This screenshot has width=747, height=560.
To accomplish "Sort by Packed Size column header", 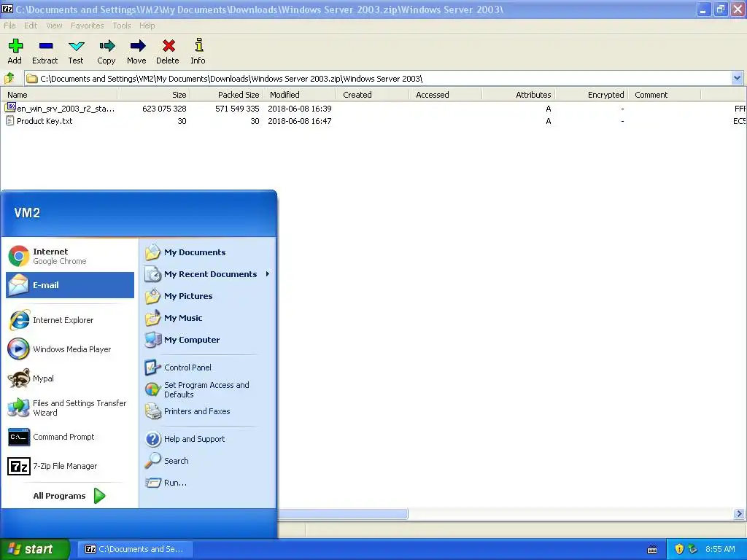I will click(x=227, y=95).
